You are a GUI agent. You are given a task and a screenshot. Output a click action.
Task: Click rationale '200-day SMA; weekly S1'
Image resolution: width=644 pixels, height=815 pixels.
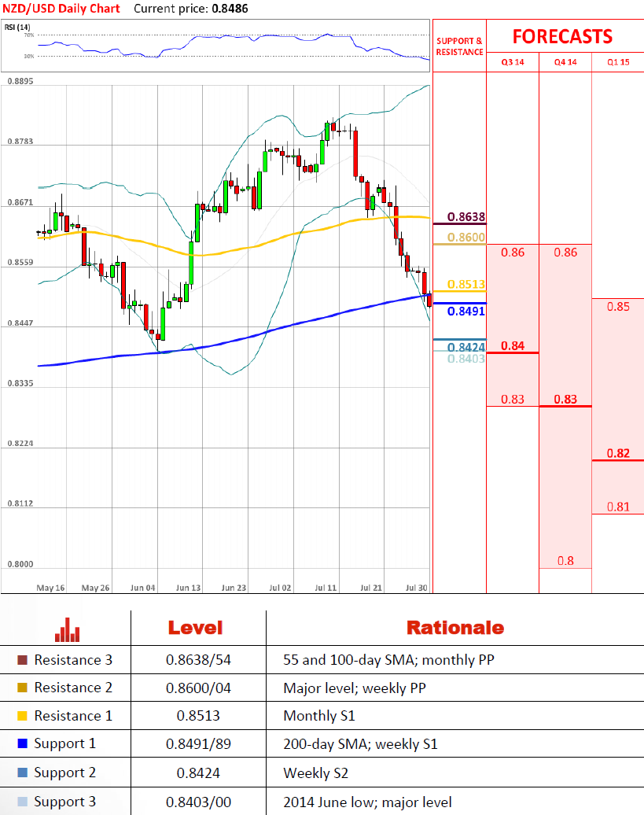click(x=360, y=744)
